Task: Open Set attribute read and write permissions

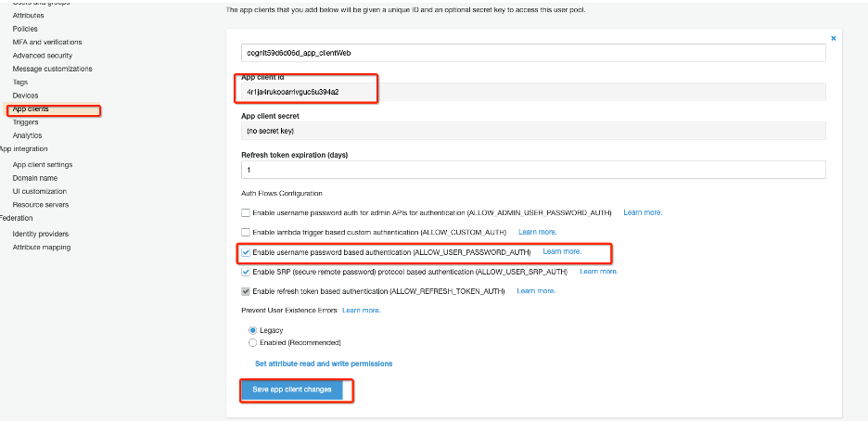Action: click(323, 364)
